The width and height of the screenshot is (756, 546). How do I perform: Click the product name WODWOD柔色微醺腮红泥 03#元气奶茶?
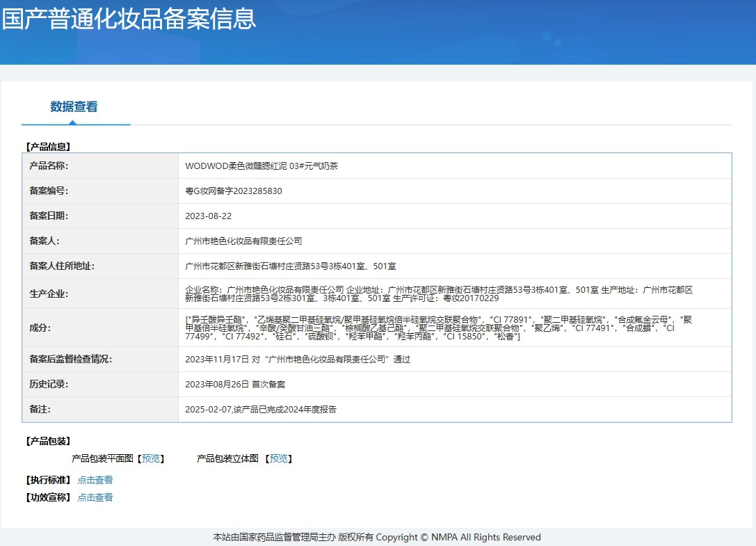(x=262, y=166)
